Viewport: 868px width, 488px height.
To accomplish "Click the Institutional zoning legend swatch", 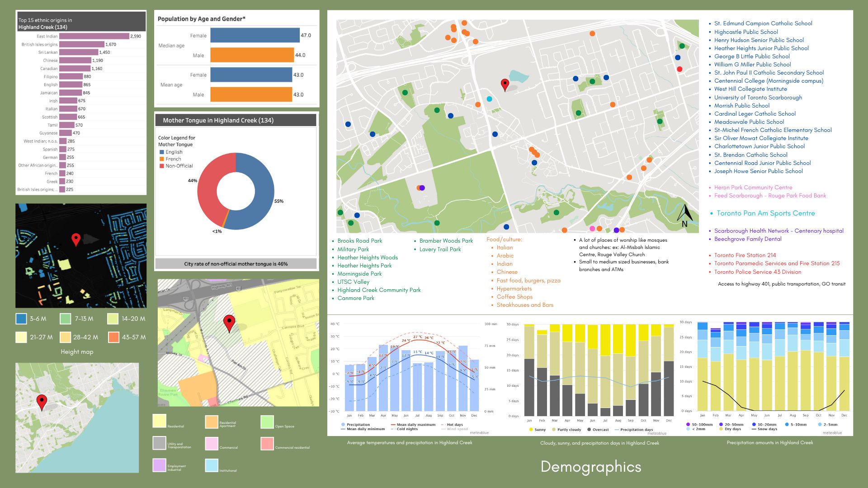I will (212, 465).
